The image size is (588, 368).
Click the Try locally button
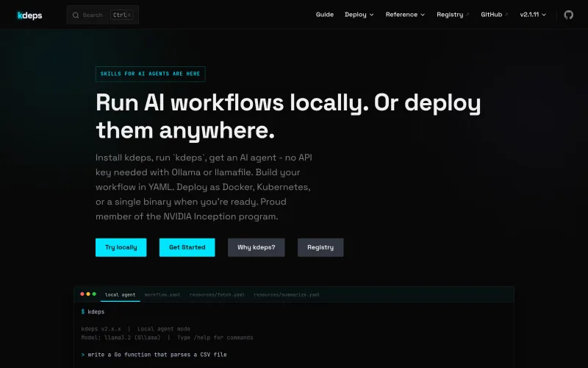[x=121, y=247]
